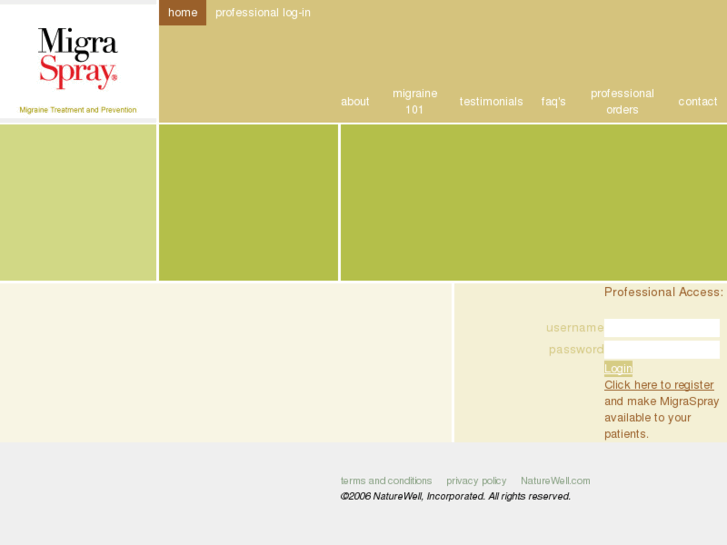View the faq's page

pyautogui.click(x=554, y=102)
